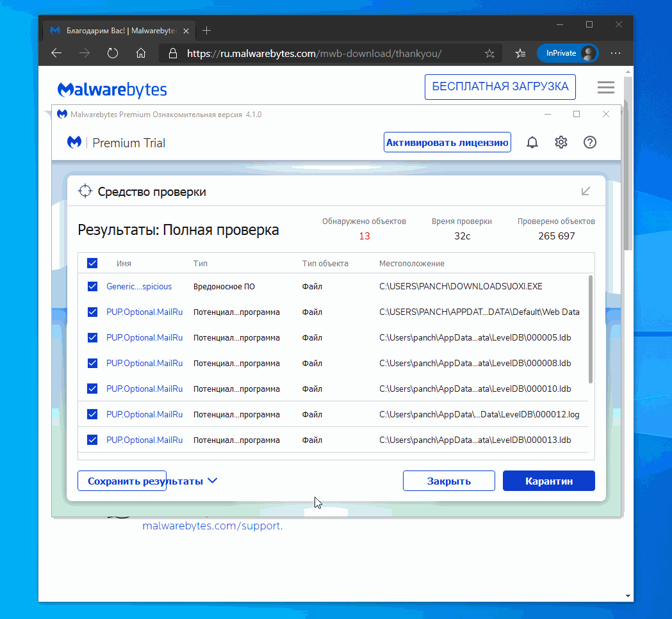Click БЕСПЛАТНАЯ ЗАГРУЗКА button on website
672x619 pixels.
tap(500, 87)
